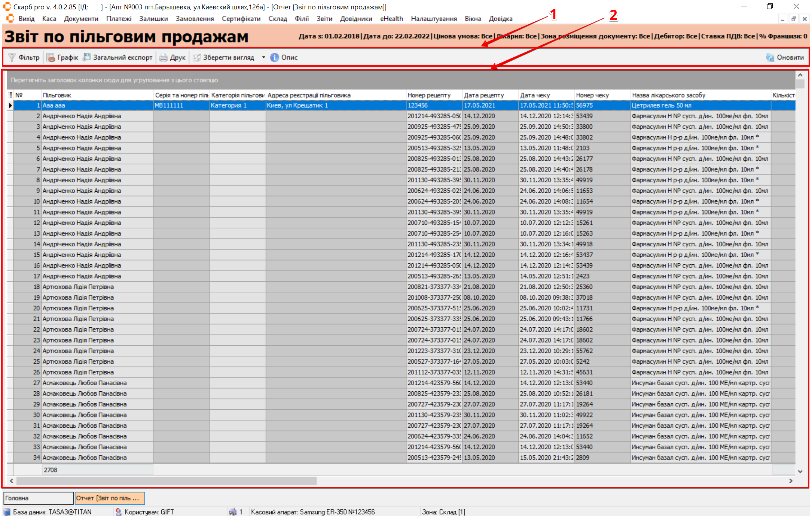
Task: Open the Графік chart icon
Action: (x=51, y=57)
